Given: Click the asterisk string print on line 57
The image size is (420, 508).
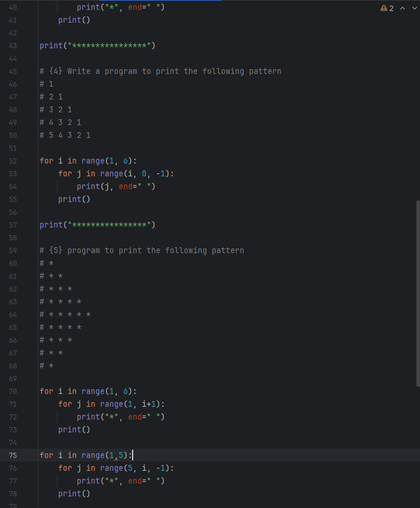Looking at the screenshot, I should pos(98,225).
